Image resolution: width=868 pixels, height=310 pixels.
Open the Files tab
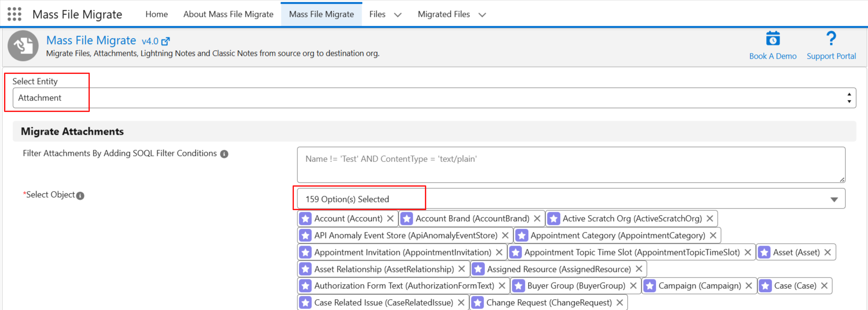coord(377,14)
